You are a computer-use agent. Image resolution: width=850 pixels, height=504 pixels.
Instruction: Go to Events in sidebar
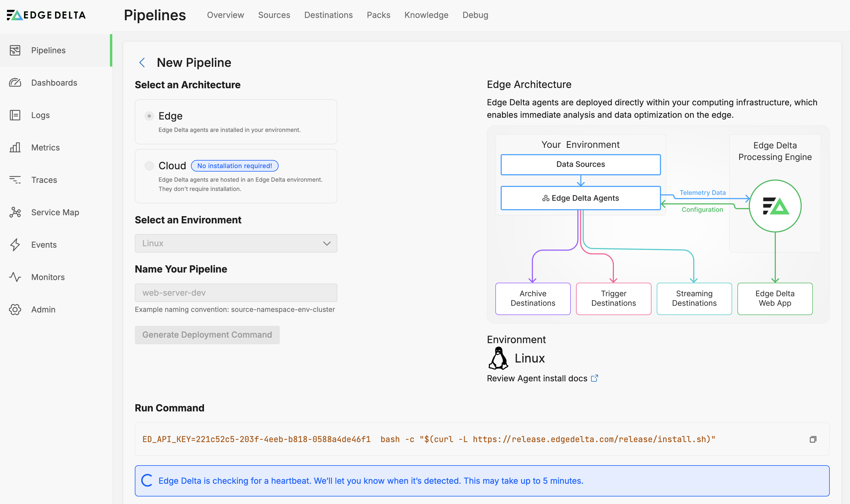pos(56,244)
